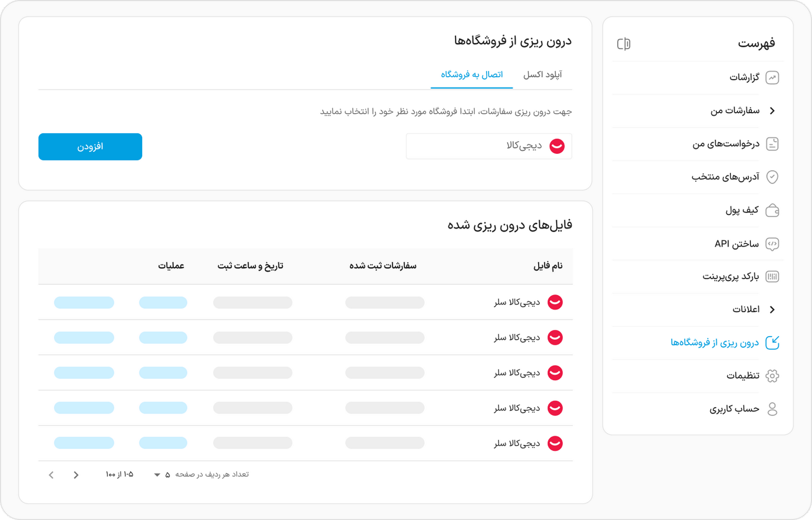This screenshot has height=520, width=812.
Task: Expand the سفارشات من menu item
Action: click(x=773, y=111)
